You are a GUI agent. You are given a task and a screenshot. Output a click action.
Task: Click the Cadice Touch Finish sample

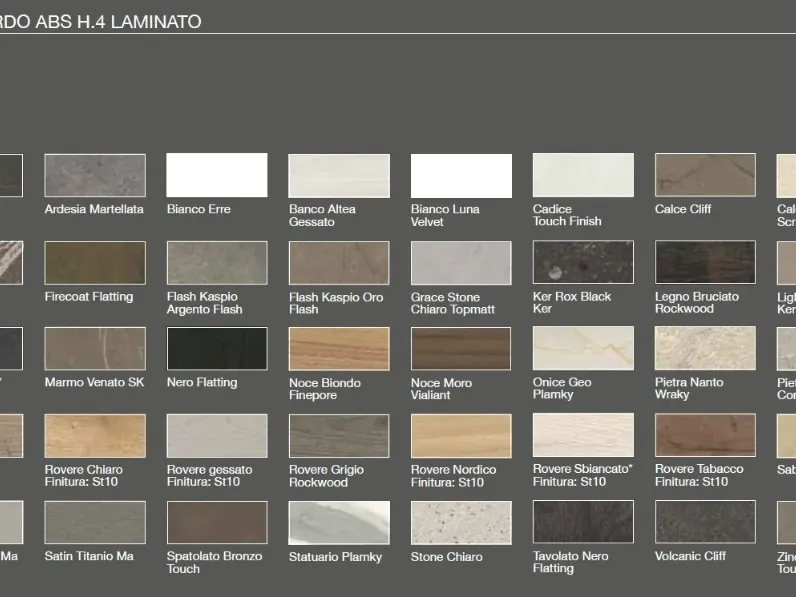pyautogui.click(x=583, y=175)
